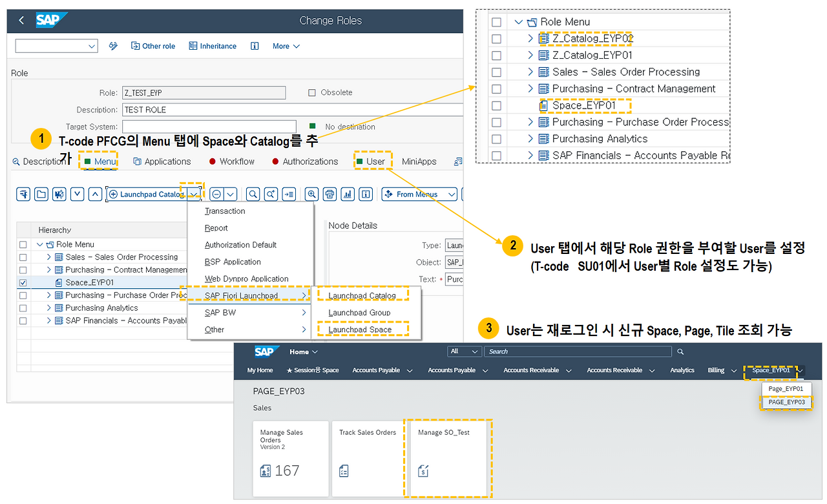Click the find next magnifier-plus icon
Screen dimensions: 827x504
point(271,194)
